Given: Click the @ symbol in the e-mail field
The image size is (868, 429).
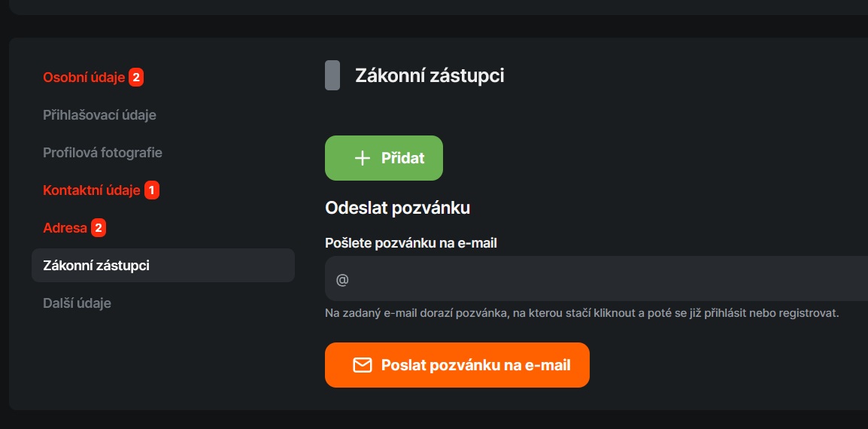Looking at the screenshot, I should tap(342, 279).
